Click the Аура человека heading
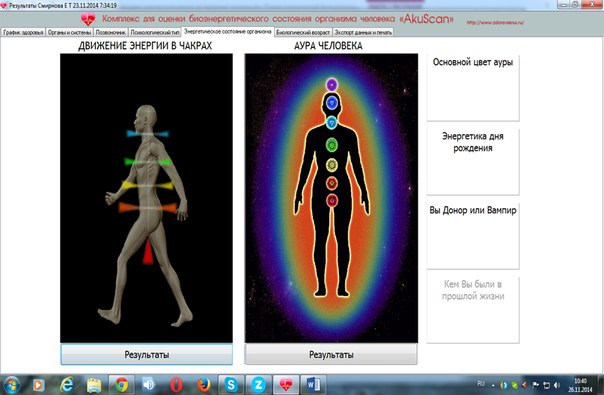 (x=328, y=46)
